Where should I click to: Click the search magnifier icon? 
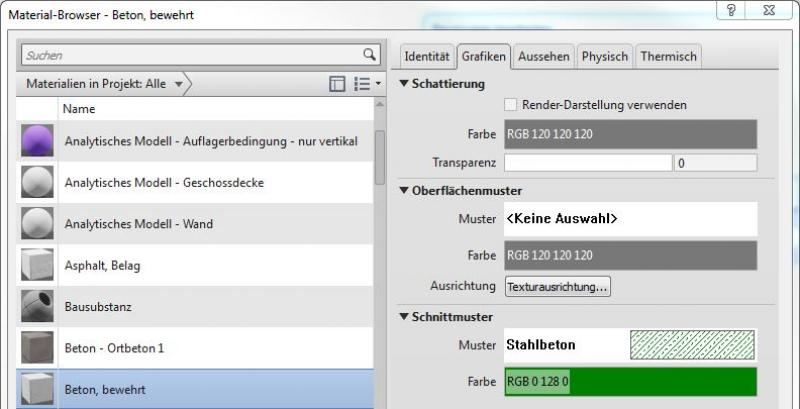pos(369,55)
